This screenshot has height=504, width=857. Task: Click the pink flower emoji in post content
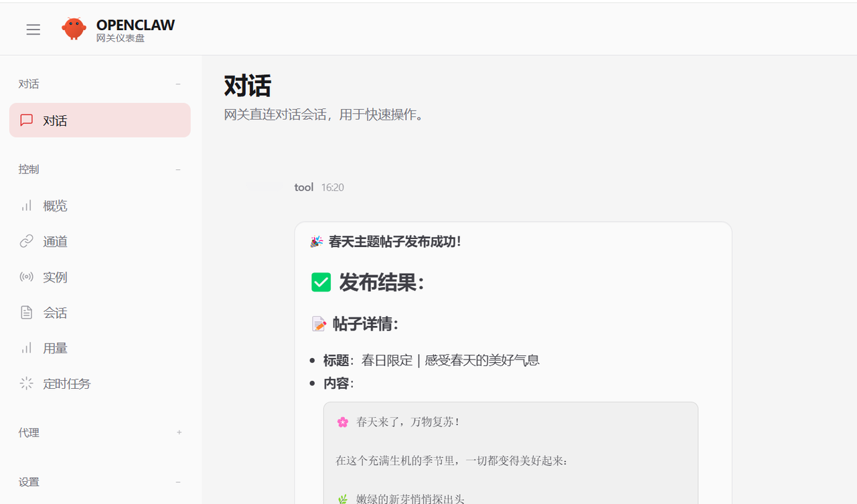(343, 422)
